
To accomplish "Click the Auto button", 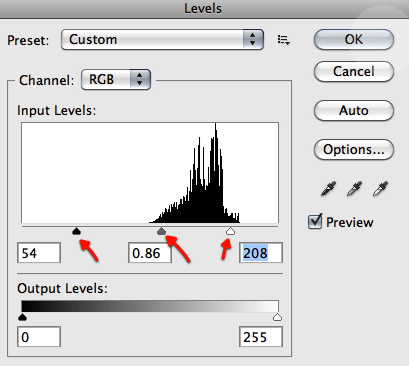I will (x=354, y=110).
